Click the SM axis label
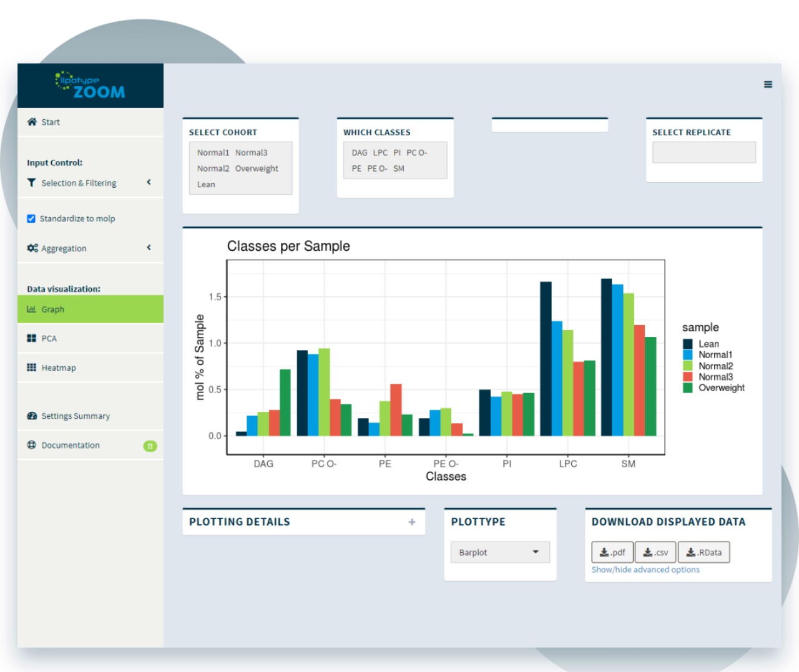Screen dimensions: 799x672 point(629,464)
